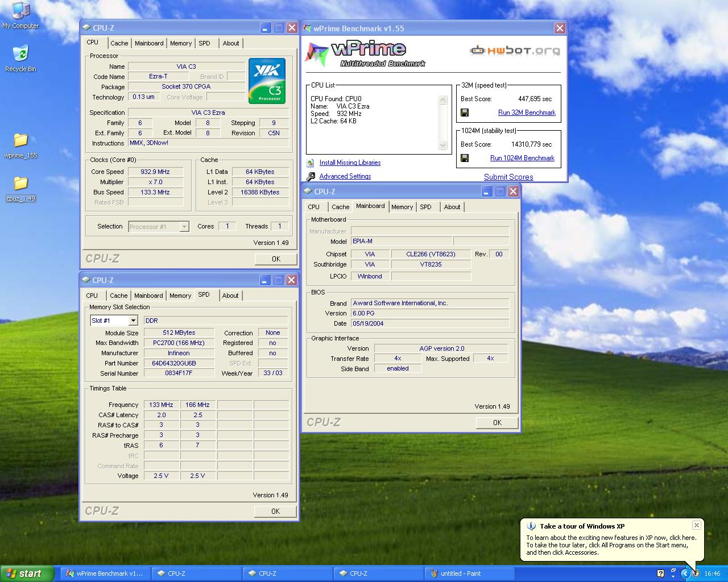Click the Award Software BIOS brand field
Viewport: 728px width, 582px height.
pyautogui.click(x=430, y=303)
